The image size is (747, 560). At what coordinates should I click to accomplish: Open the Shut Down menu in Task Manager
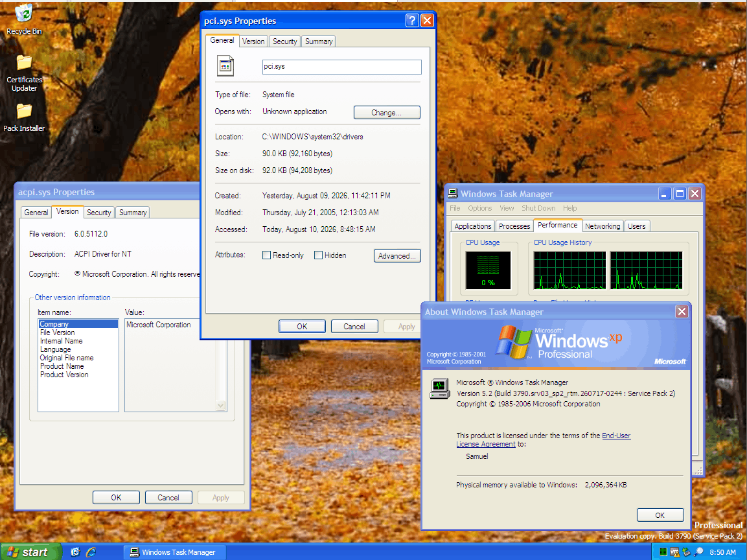538,208
